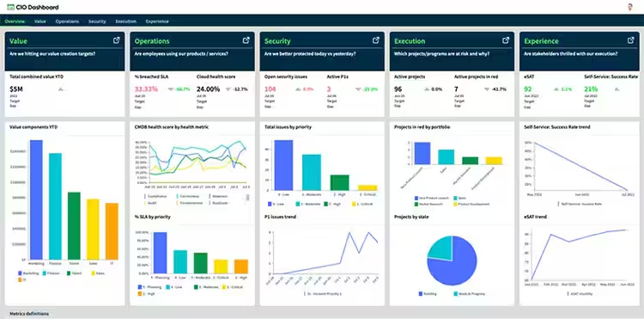Screen dimensions: 644x319
Task: Toggle Market Research in Projects in red legend
Action: [x=429, y=204]
